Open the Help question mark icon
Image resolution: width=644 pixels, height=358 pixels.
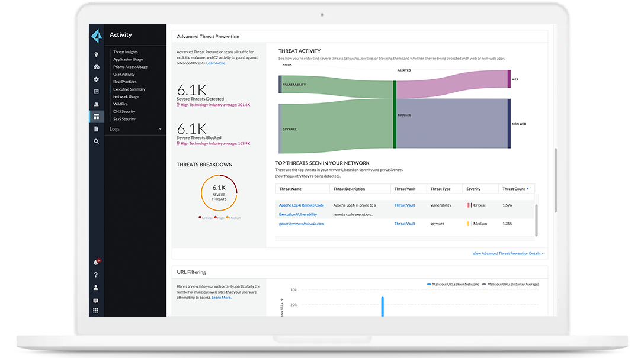96,275
